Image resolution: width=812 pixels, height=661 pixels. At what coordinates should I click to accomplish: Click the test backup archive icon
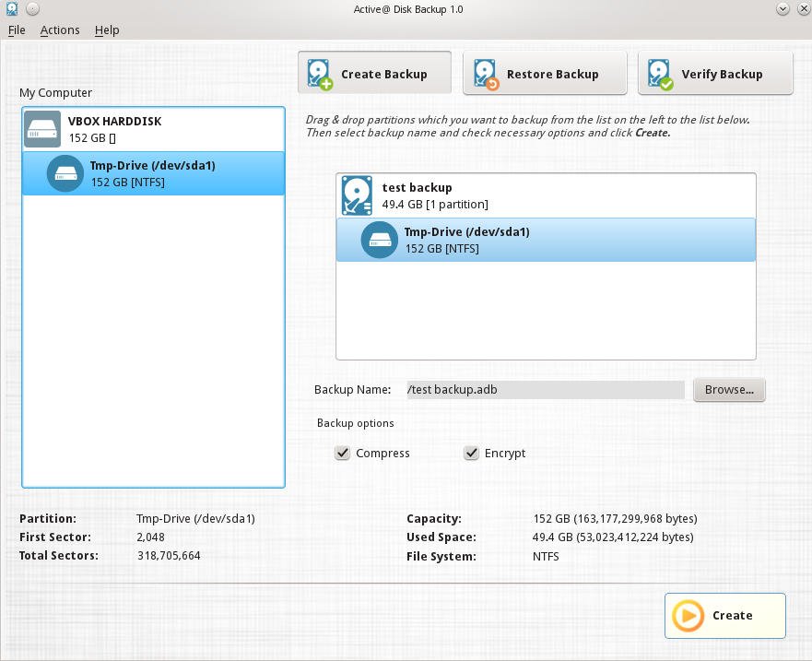pyautogui.click(x=357, y=195)
